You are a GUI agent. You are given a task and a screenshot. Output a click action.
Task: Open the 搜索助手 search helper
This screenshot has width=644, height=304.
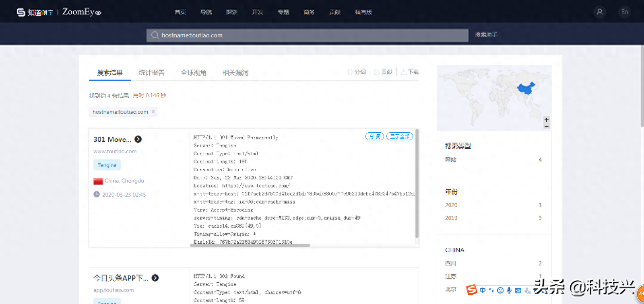[486, 35]
